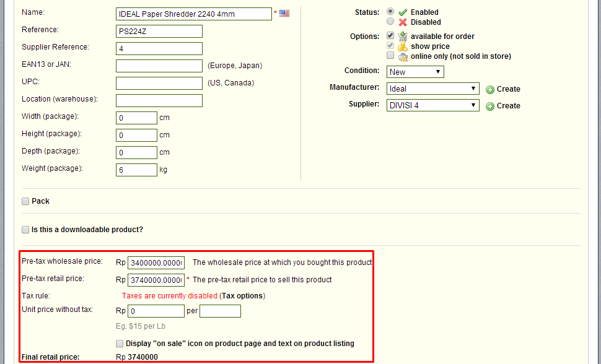Open the Manufacturer dropdown showing Ideal
Screen dimensions: 601x364
[432, 89]
